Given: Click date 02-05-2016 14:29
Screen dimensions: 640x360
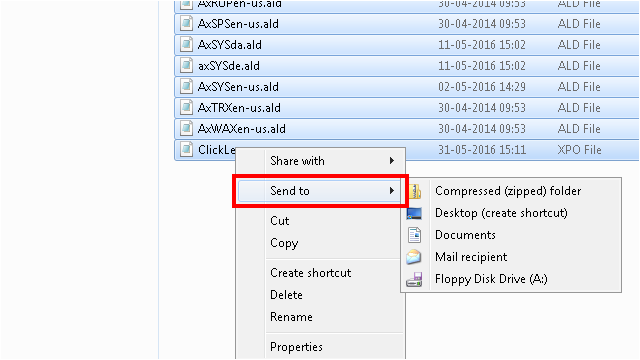Looking at the screenshot, I should 482,87.
